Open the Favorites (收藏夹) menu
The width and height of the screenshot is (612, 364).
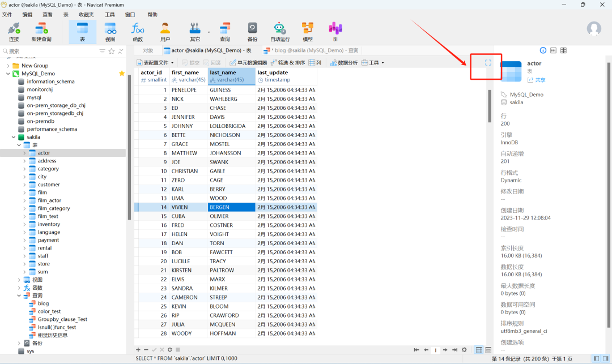(x=86, y=14)
